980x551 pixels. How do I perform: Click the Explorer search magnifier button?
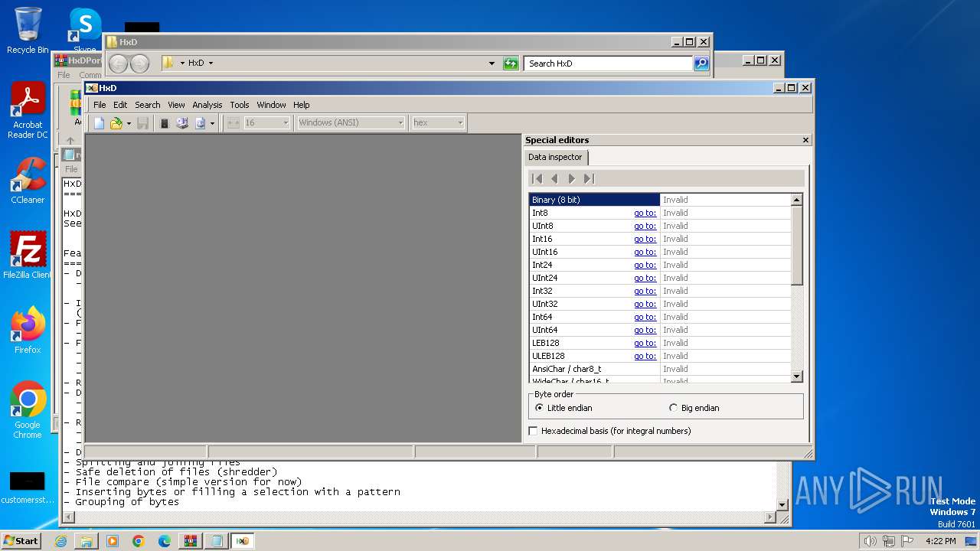701,64
